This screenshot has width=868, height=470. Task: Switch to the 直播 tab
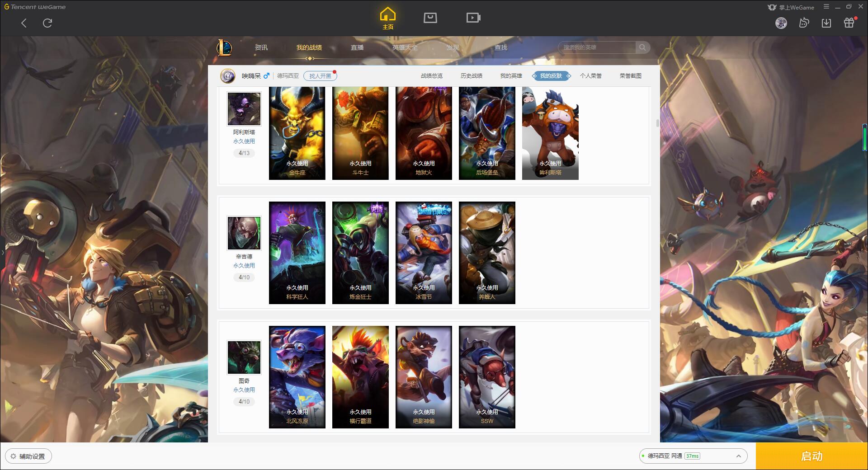(x=357, y=47)
